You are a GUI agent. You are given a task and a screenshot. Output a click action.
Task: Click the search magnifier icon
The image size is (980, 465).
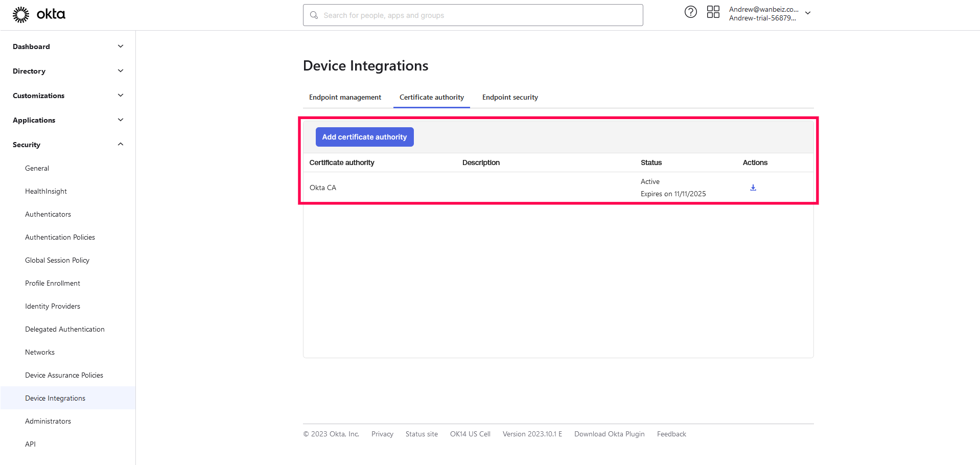tap(314, 15)
